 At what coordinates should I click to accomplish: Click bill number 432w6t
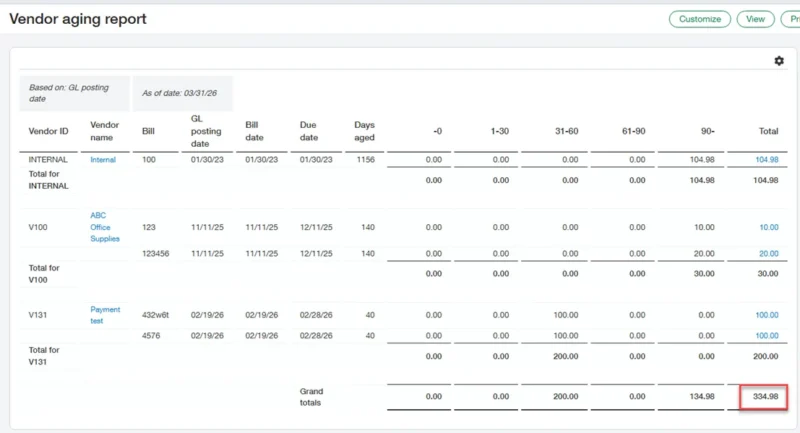click(156, 315)
